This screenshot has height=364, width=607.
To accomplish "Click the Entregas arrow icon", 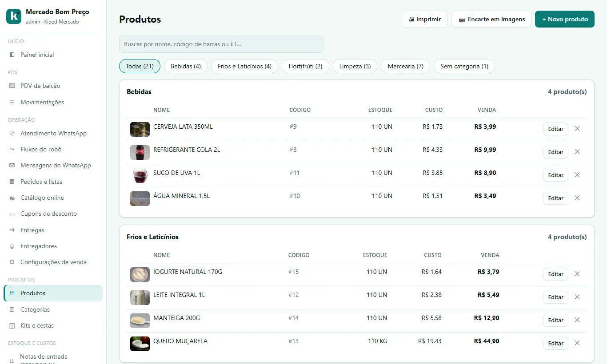I will (12, 230).
